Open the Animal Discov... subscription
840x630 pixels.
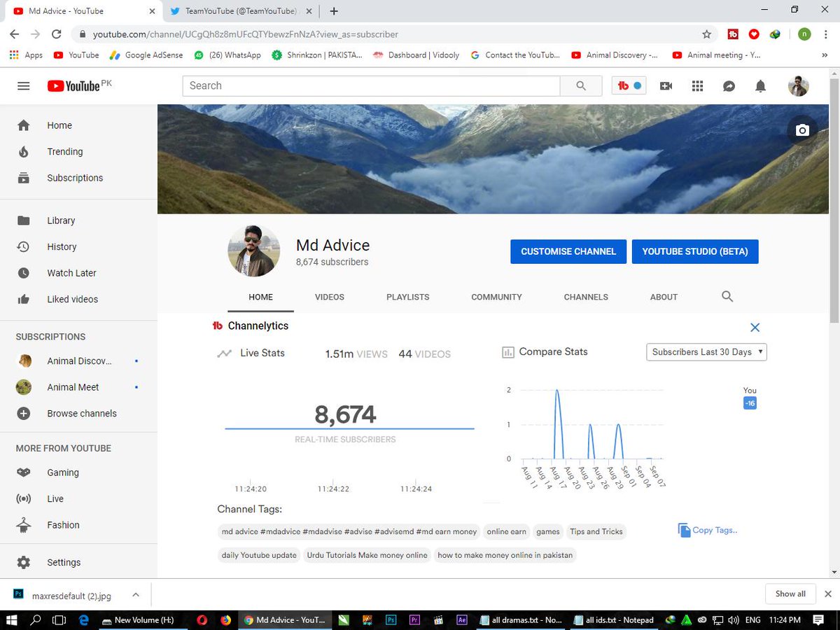78,361
